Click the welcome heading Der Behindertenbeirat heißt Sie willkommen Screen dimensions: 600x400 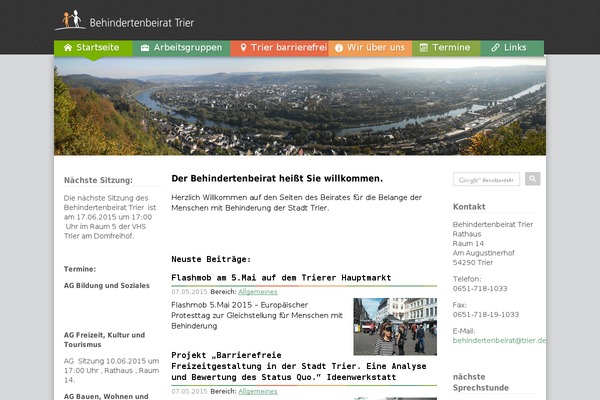pyautogui.click(x=277, y=178)
